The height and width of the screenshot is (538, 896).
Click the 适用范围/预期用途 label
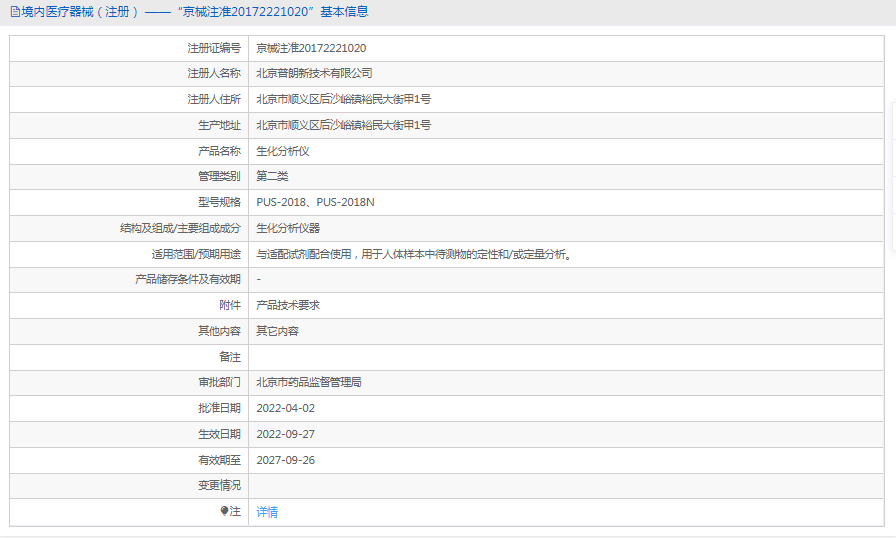click(x=196, y=254)
